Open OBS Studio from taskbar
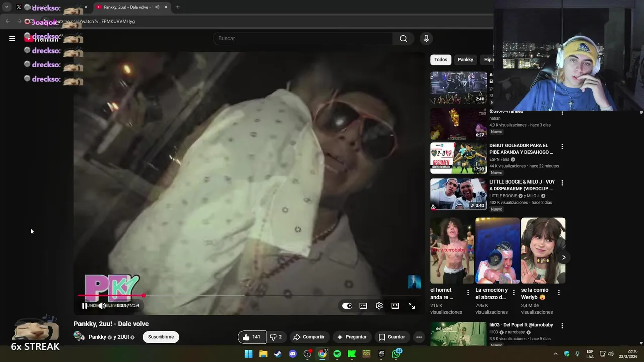The image size is (644, 362). click(x=307, y=354)
